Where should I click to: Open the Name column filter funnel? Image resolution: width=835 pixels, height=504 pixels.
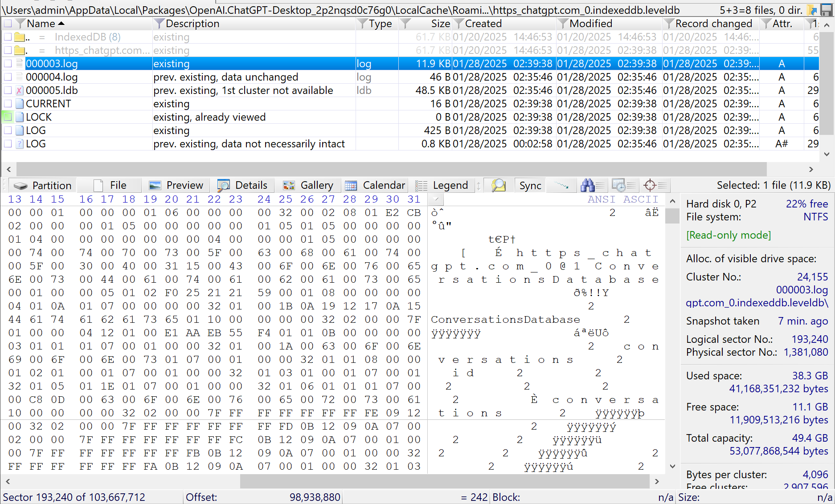tap(20, 24)
